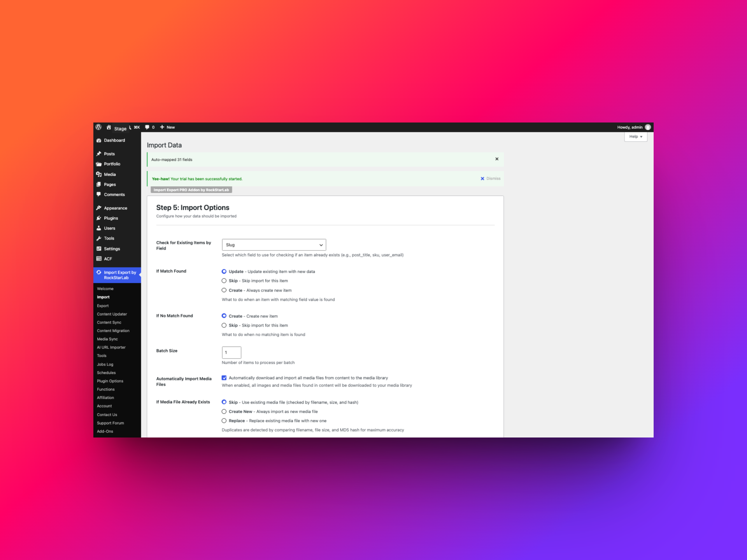Click the Media icon in sidebar

(99, 174)
